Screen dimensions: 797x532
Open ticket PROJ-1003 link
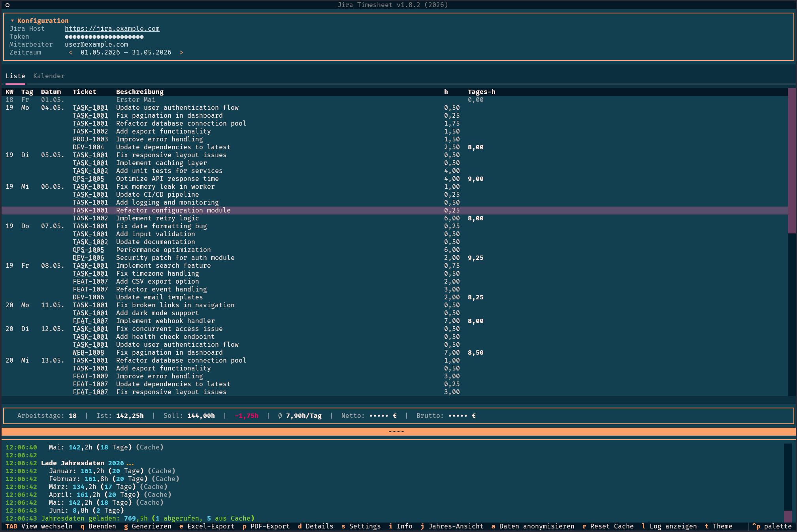click(x=90, y=139)
